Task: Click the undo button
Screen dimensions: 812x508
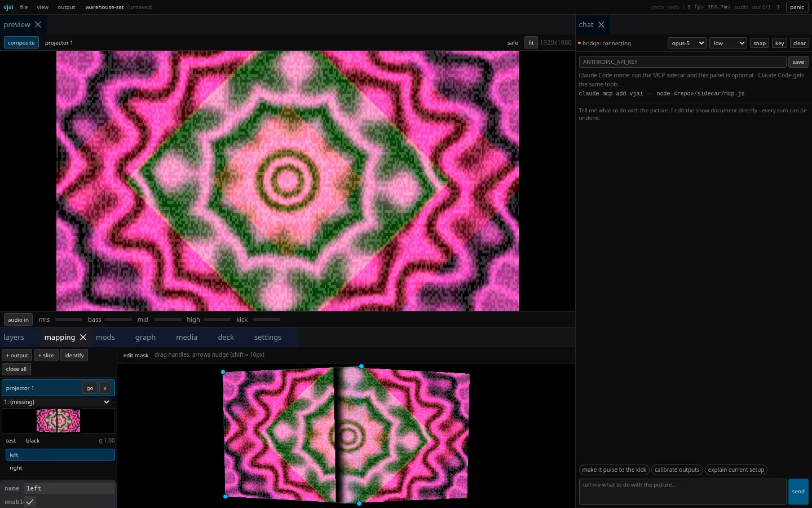Action: pyautogui.click(x=657, y=7)
